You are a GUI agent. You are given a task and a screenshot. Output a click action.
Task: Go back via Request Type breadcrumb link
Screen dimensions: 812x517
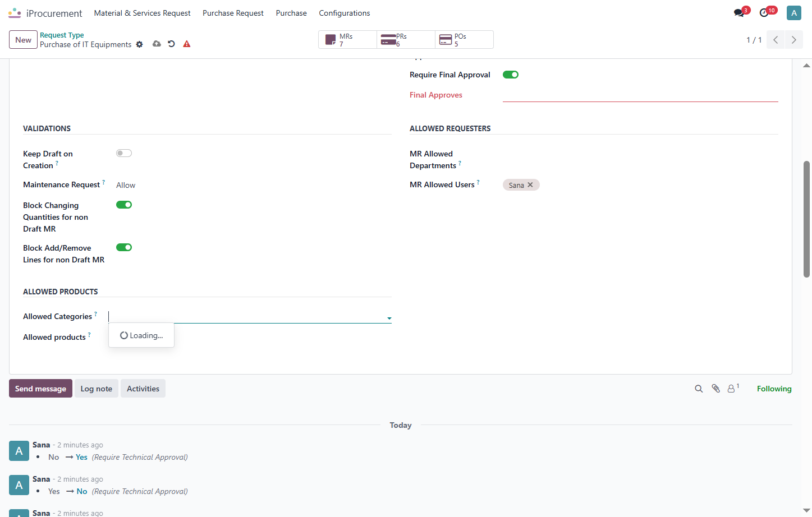coord(62,35)
